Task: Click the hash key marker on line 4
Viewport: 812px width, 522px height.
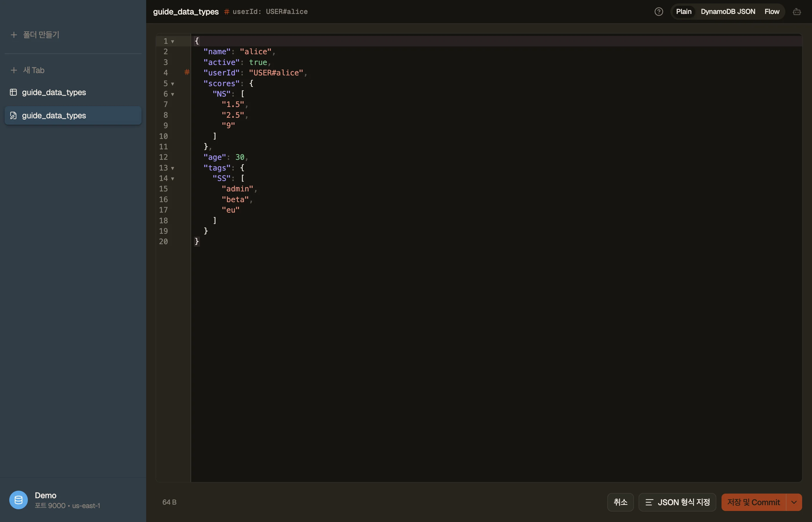Action: pos(187,72)
